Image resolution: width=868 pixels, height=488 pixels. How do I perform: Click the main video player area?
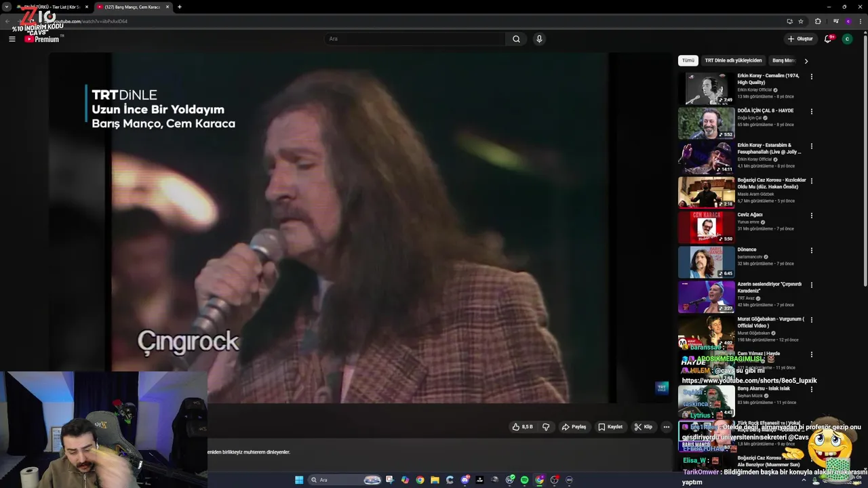[359, 228]
